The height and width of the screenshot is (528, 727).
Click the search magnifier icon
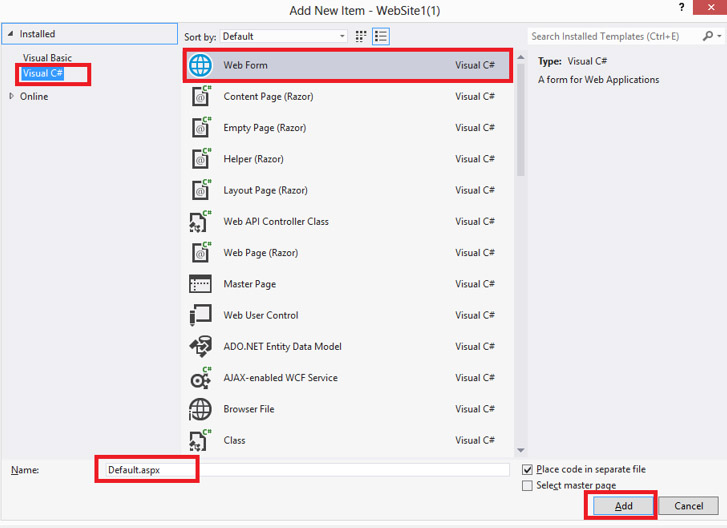pyautogui.click(x=708, y=36)
